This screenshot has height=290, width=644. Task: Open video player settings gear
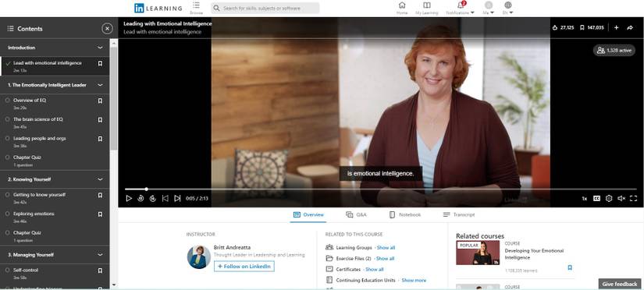[609, 199]
